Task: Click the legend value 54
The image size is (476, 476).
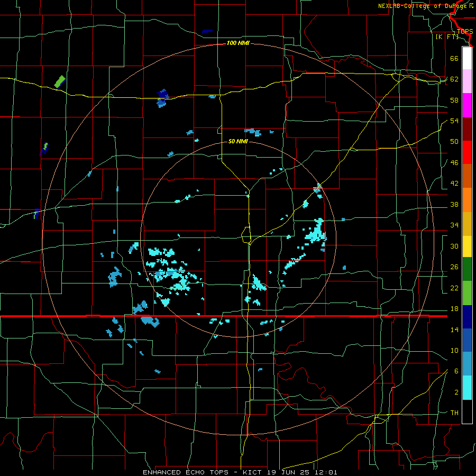Action: (x=454, y=121)
